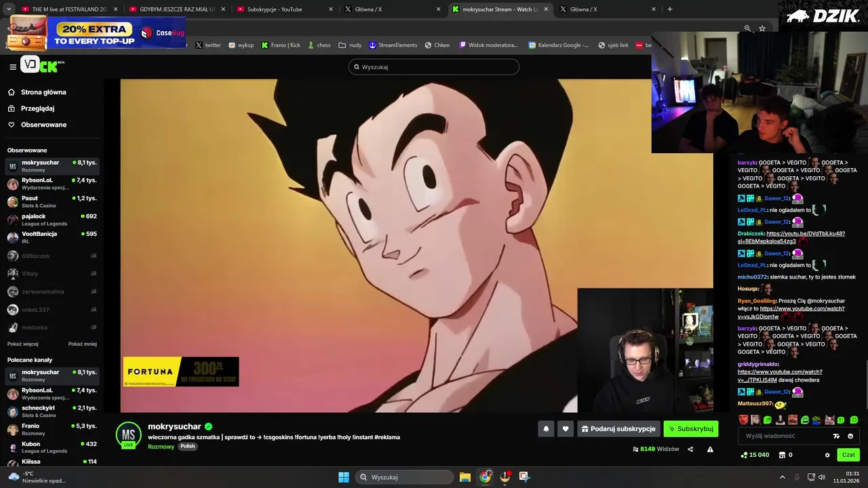The width and height of the screenshot is (868, 488).
Task: Click the Windows taskbar search box
Action: (x=405, y=477)
